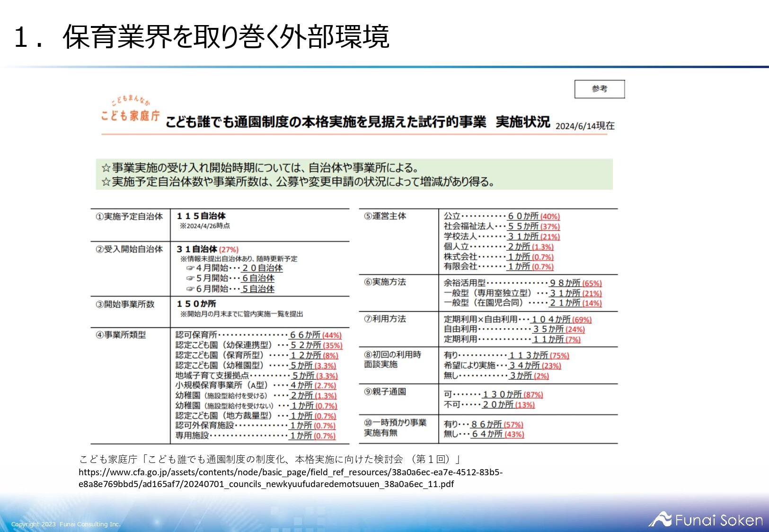
Task: Click 有り 86か所 (57%) entry
Action: point(484,424)
